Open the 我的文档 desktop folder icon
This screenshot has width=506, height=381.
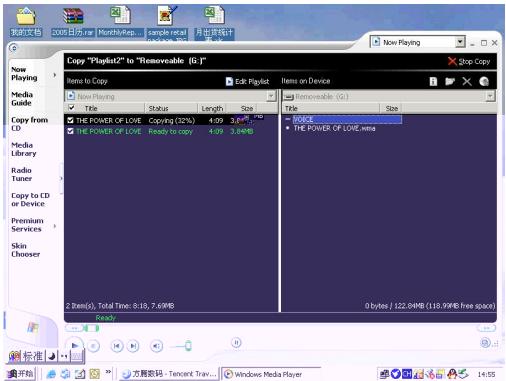[x=26, y=22]
